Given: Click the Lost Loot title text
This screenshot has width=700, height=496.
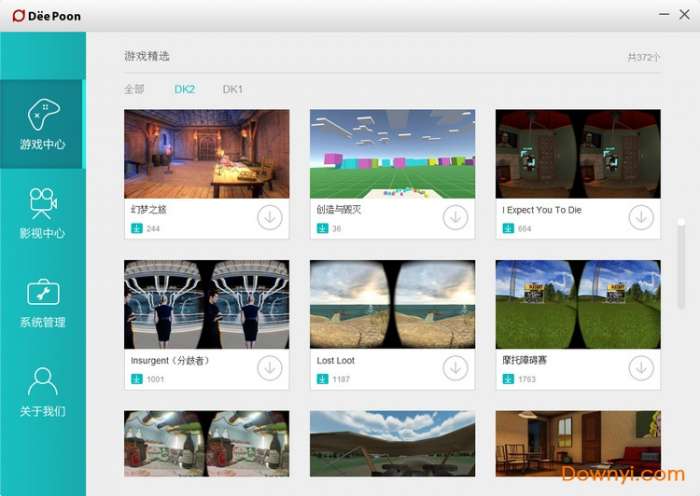Looking at the screenshot, I should point(336,360).
